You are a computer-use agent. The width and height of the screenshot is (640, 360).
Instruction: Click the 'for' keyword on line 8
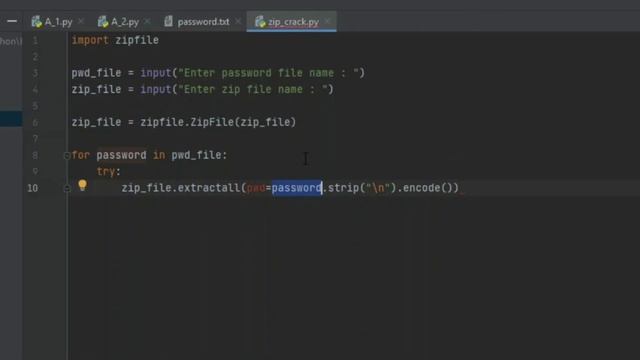pos(80,155)
